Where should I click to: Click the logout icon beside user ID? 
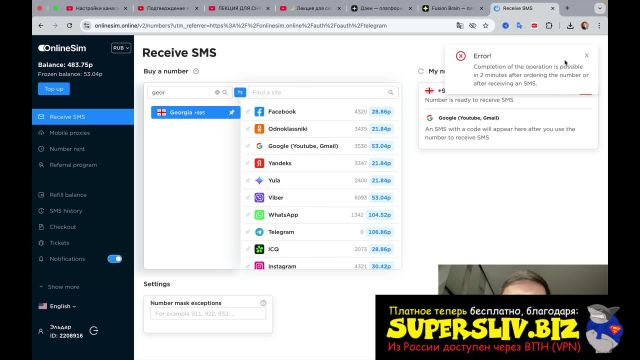(x=94, y=331)
